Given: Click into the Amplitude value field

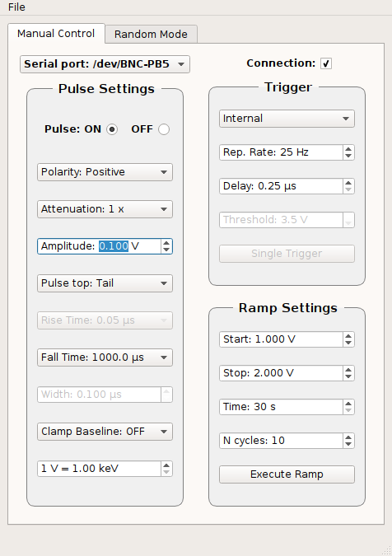Looking at the screenshot, I should coord(100,246).
